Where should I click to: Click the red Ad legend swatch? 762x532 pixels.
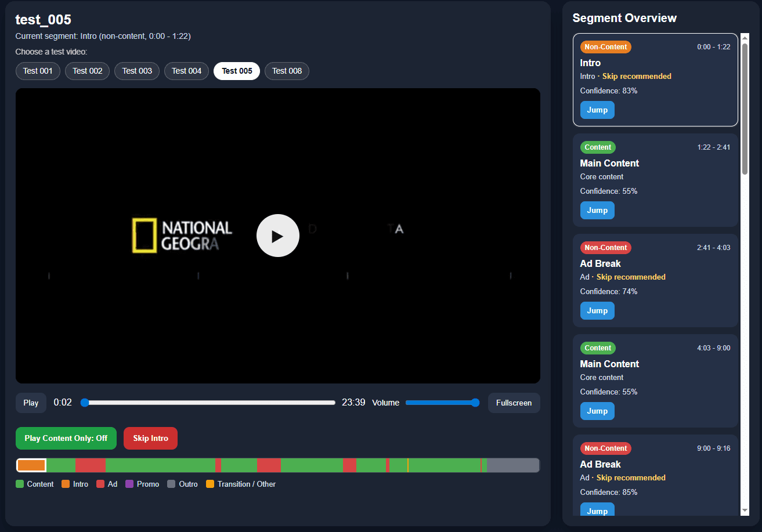click(x=100, y=484)
